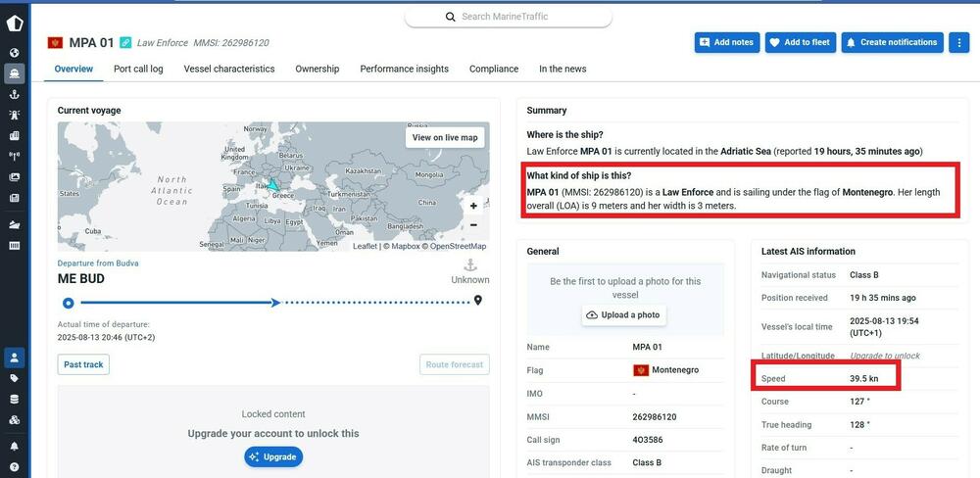980x478 pixels.
Task: Open the notifications bell sidebar icon
Action: (x=15, y=446)
